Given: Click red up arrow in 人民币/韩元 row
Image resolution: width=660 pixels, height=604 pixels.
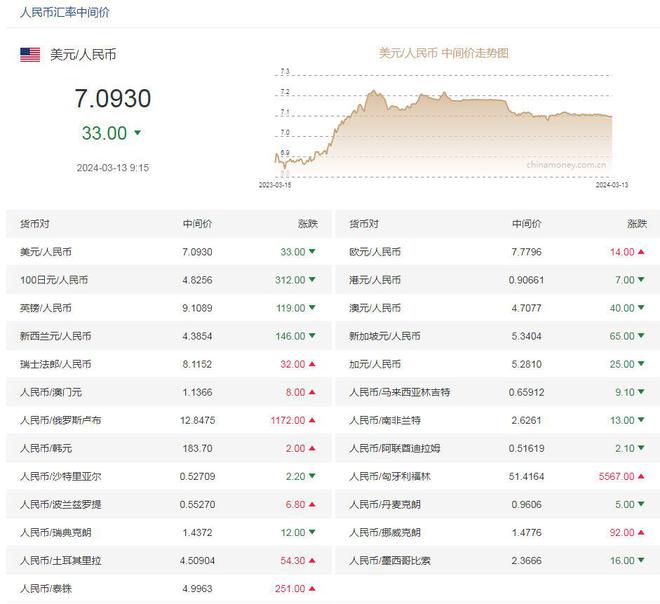Looking at the screenshot, I should (x=312, y=448).
